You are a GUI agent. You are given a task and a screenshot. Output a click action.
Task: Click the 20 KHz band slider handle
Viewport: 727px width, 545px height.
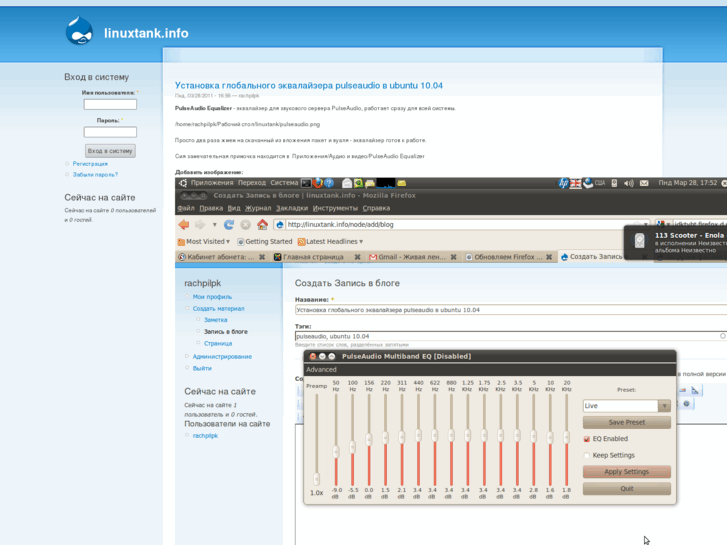567,437
